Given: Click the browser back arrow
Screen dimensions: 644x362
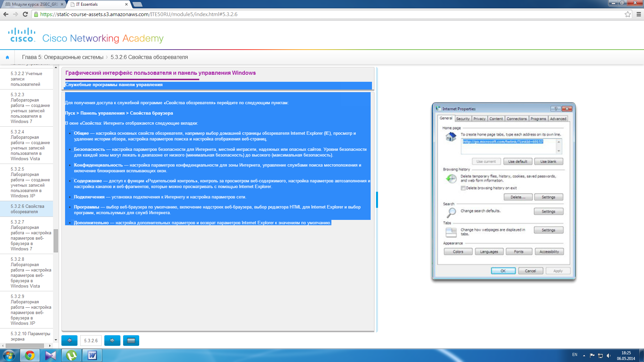Looking at the screenshot, I should (6, 14).
